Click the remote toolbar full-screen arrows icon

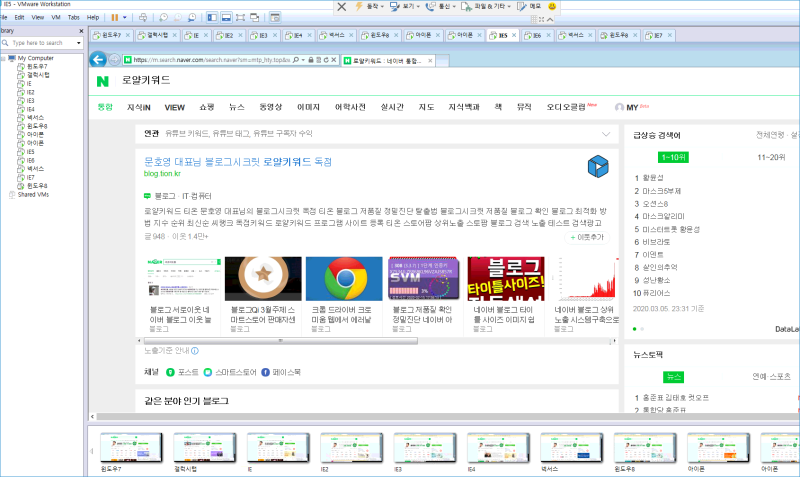pos(541,19)
